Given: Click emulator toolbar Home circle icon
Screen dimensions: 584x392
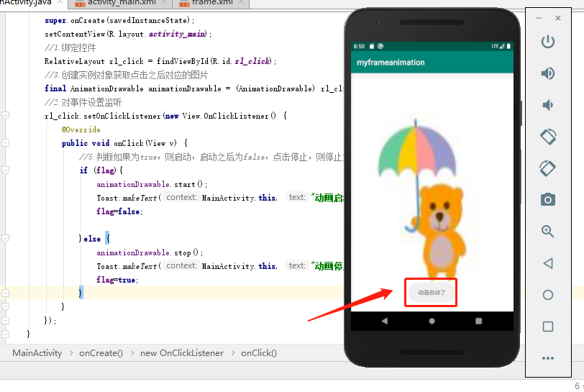Looking at the screenshot, I should 548,295.
